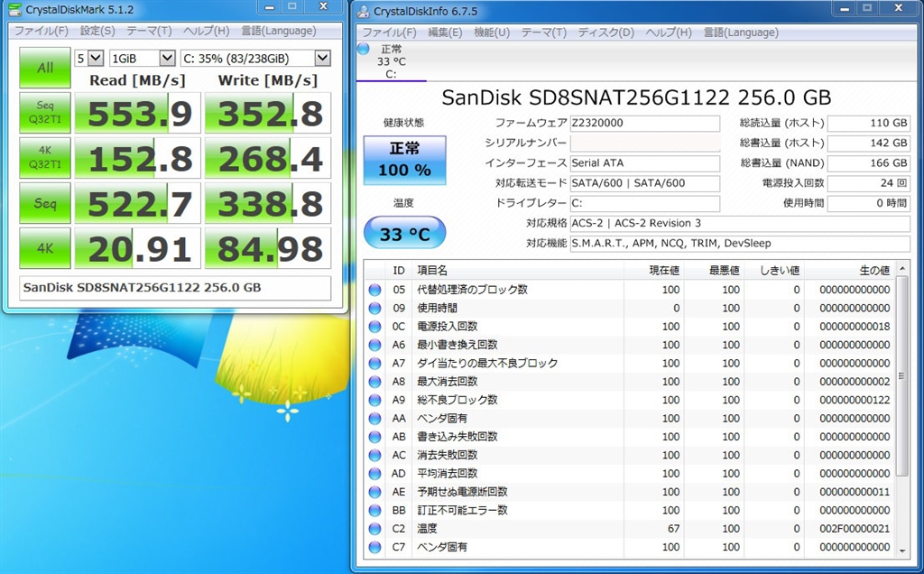Click status circle for ID C7 row

(x=374, y=547)
